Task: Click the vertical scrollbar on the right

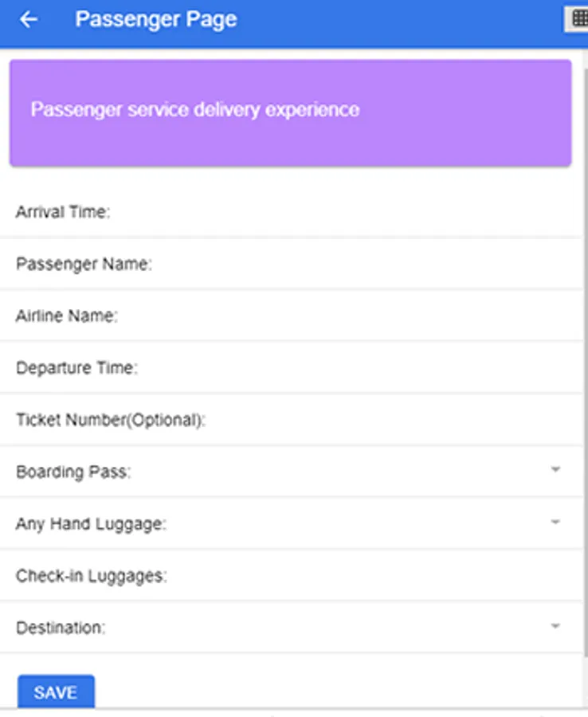Action: click(586, 361)
